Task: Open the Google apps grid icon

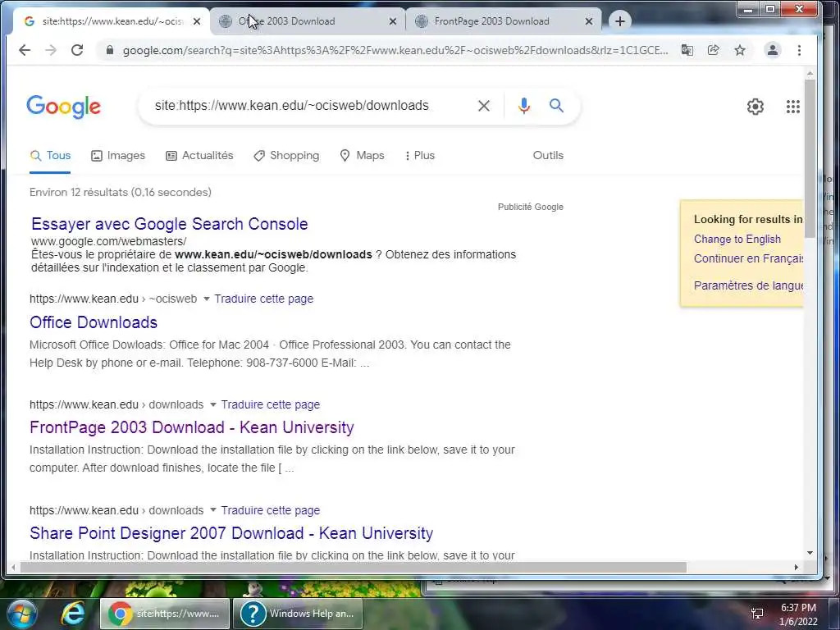Action: 793,107
